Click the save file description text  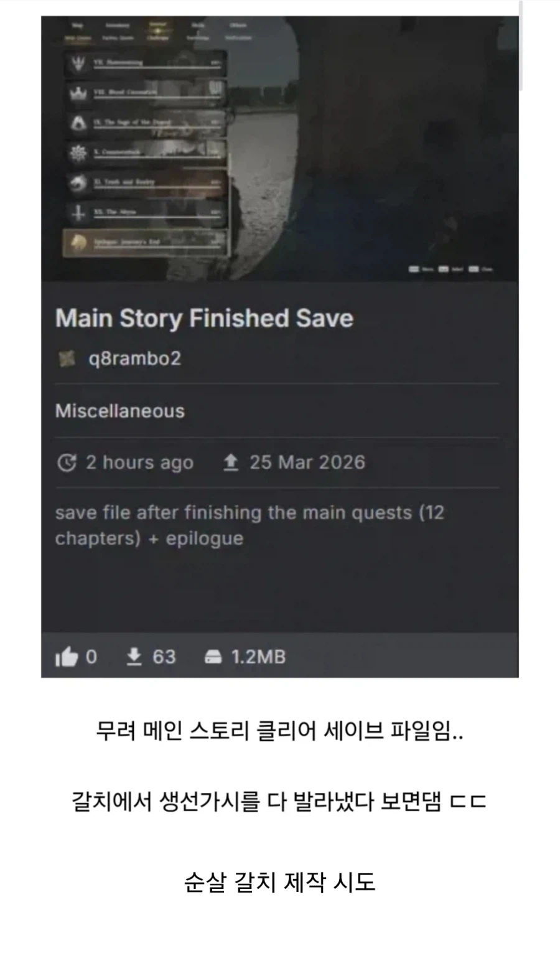[x=250, y=525]
